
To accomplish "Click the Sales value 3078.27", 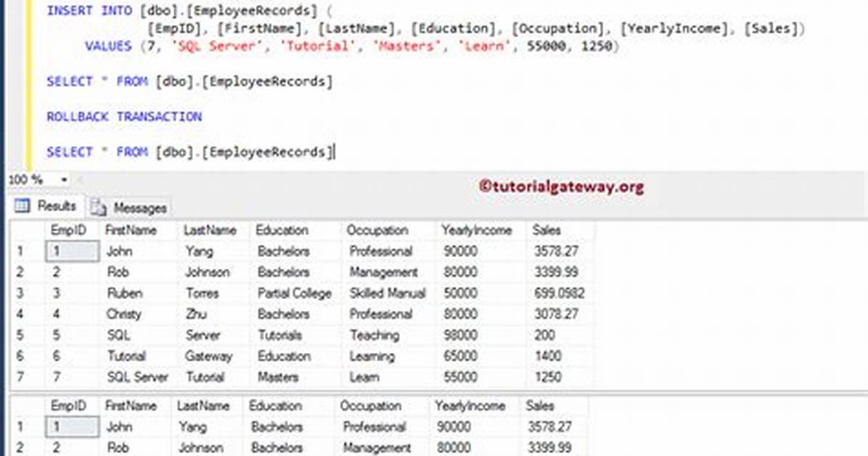I will (x=556, y=314).
